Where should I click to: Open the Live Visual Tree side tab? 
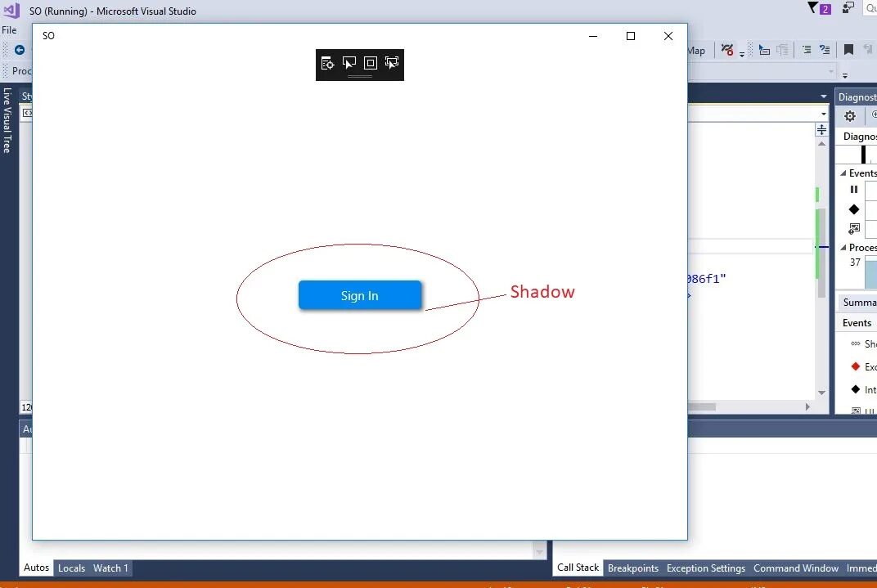click(7, 120)
